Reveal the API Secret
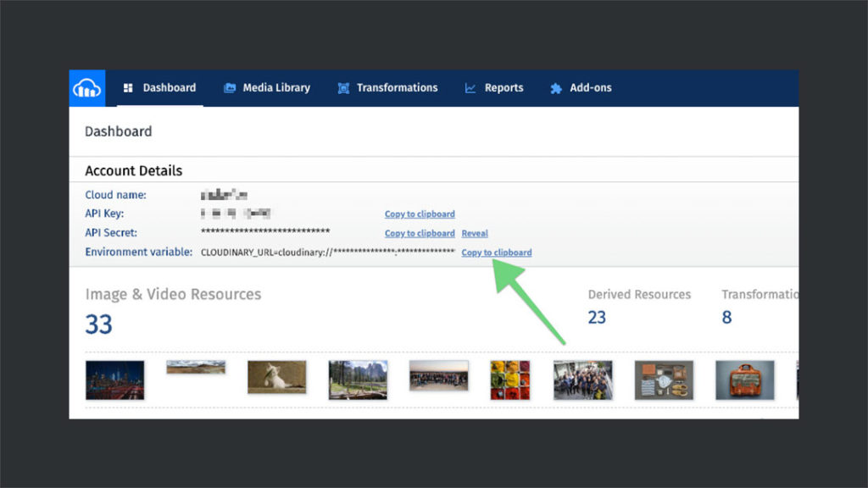 [475, 234]
